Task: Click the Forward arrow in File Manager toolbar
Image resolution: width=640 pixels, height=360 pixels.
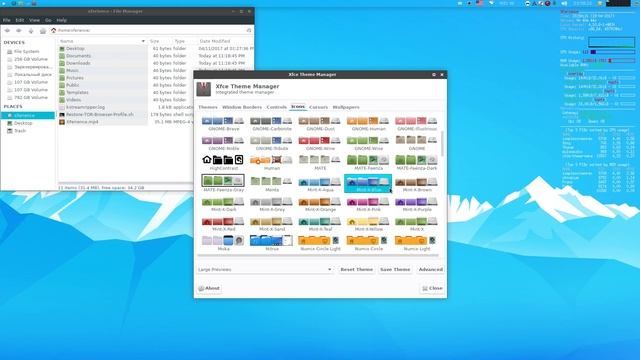Action: click(x=19, y=31)
